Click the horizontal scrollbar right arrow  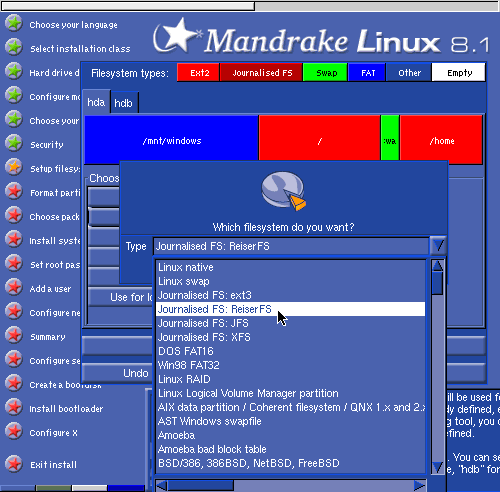click(420, 485)
